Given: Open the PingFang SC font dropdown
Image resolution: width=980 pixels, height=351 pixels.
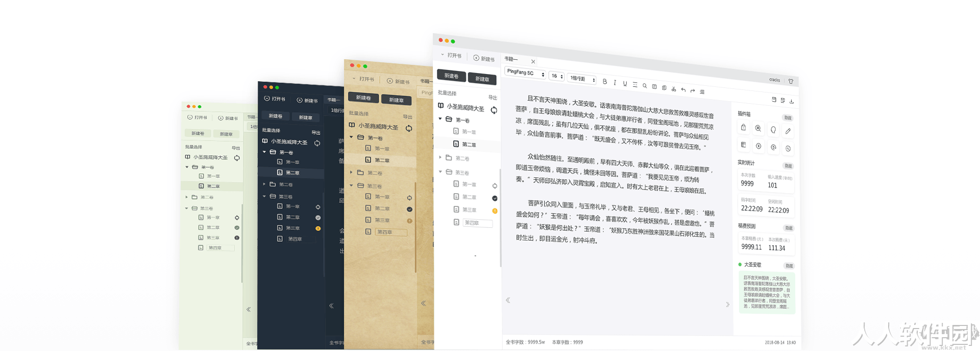Looking at the screenshot, I should pyautogui.click(x=525, y=73).
